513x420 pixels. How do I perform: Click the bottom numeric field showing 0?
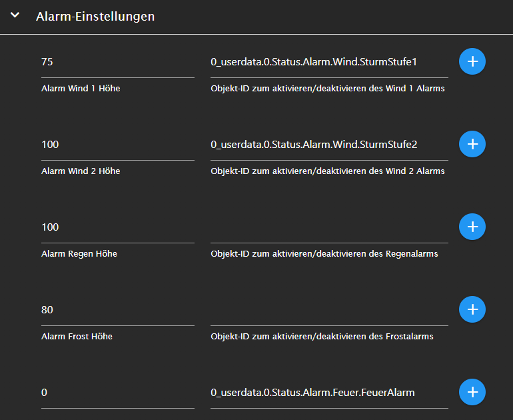point(117,393)
